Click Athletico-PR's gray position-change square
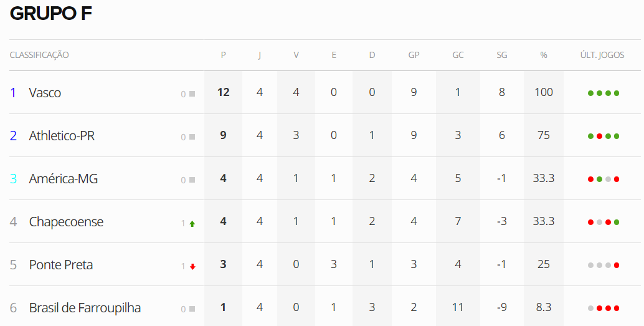 pos(192,137)
